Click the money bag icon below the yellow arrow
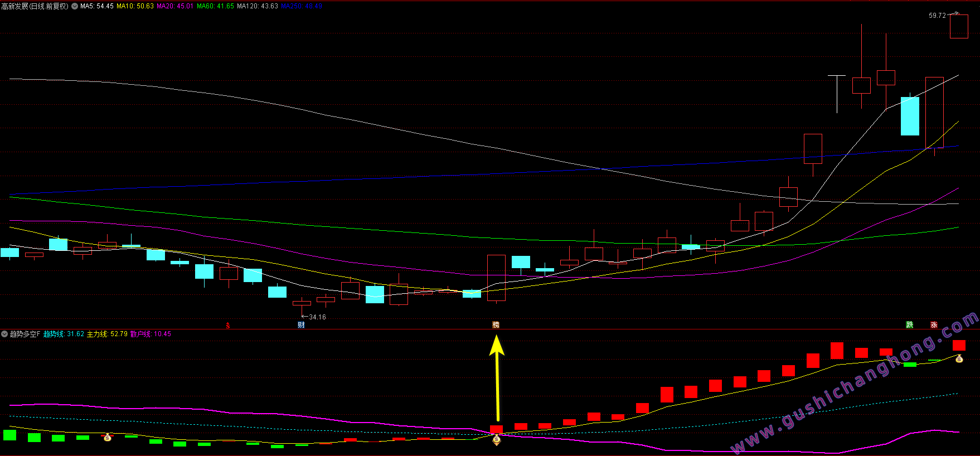This screenshot has width=980, height=456. [x=497, y=440]
